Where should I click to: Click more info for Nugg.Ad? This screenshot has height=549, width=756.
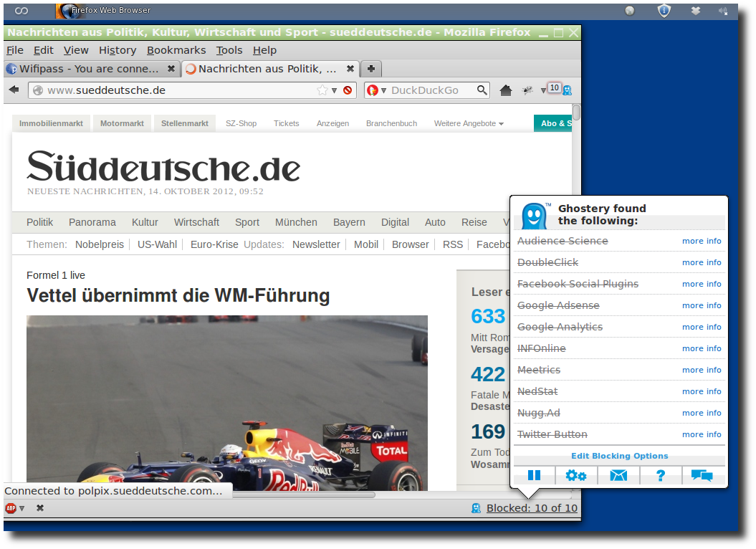pyautogui.click(x=702, y=413)
